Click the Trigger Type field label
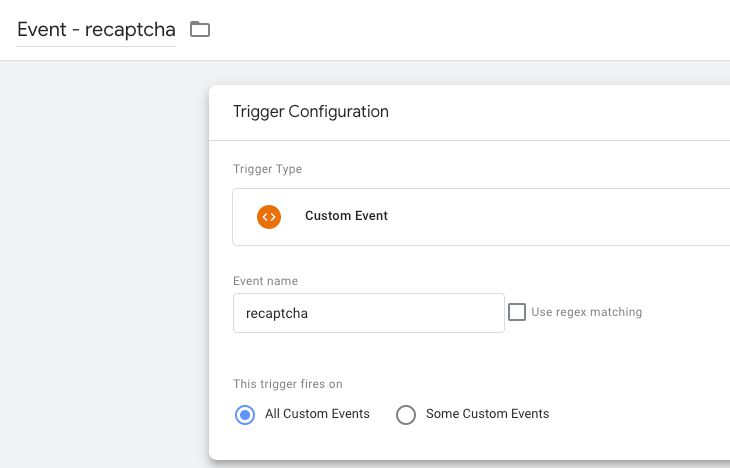Screen dimensions: 730x468 pyautogui.click(x=267, y=169)
